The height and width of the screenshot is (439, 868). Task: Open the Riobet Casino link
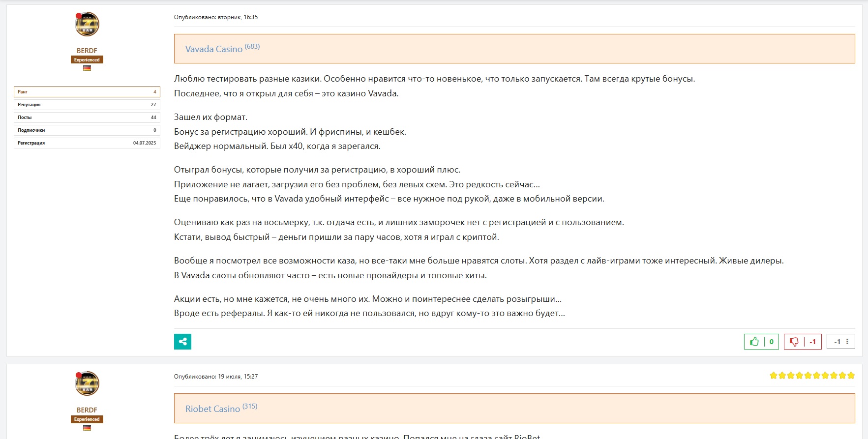tap(212, 409)
